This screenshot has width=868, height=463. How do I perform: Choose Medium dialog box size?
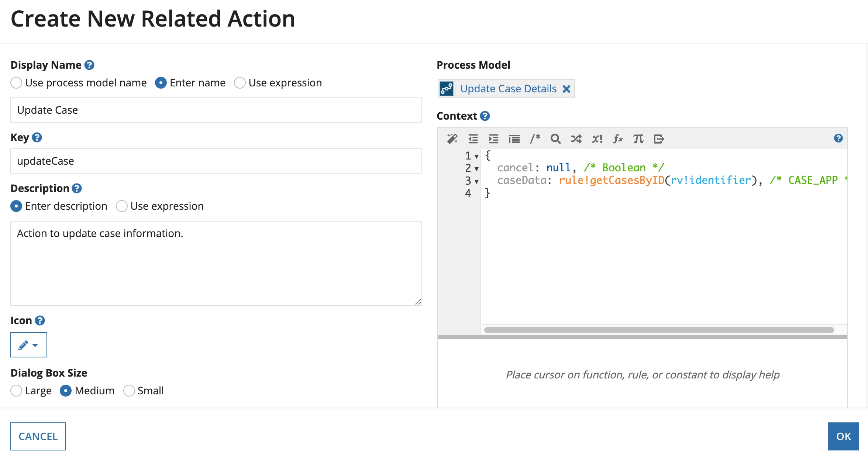(x=66, y=391)
